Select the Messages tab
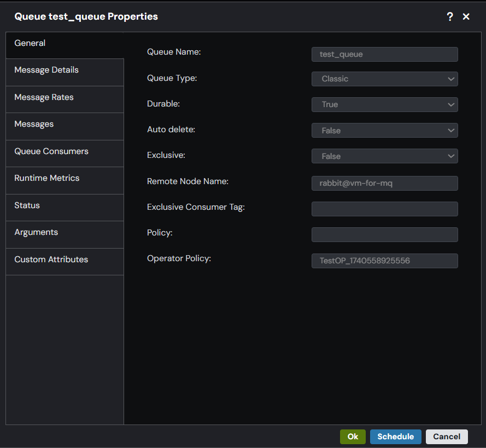The height and width of the screenshot is (448, 486). pos(65,124)
